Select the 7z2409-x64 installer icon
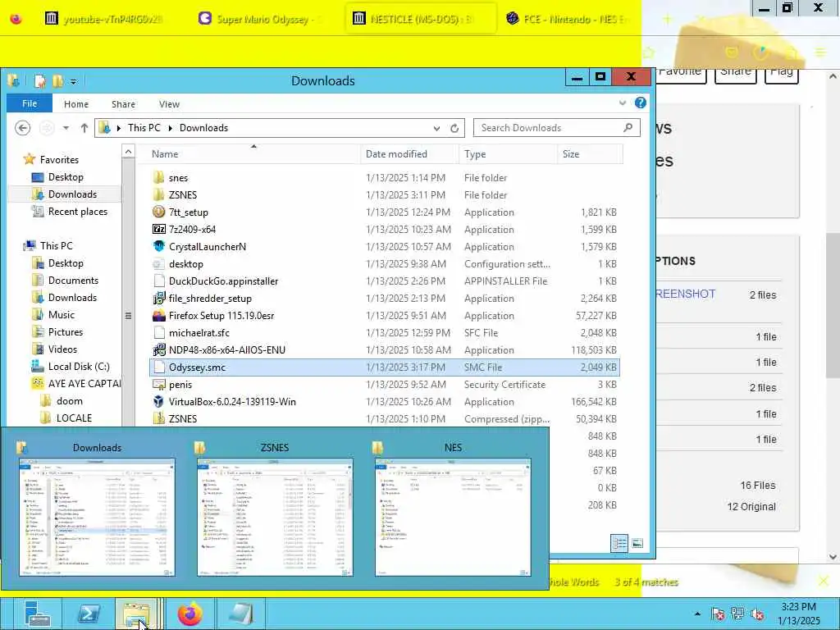The height and width of the screenshot is (630, 840). click(x=158, y=230)
